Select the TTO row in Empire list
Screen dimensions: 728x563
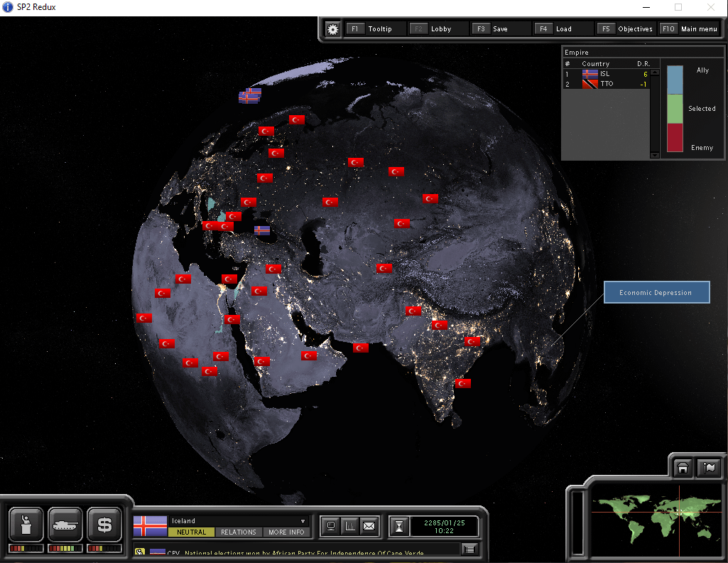pyautogui.click(x=607, y=84)
